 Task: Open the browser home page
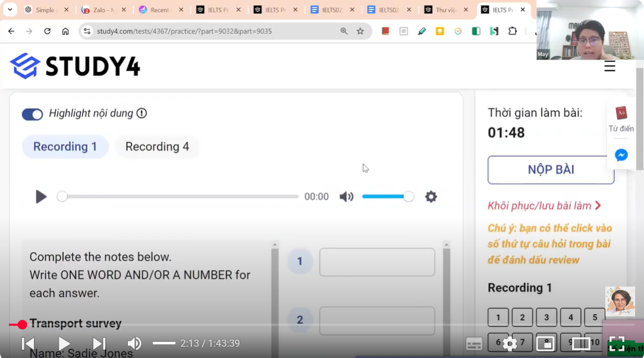pyautogui.click(x=65, y=31)
